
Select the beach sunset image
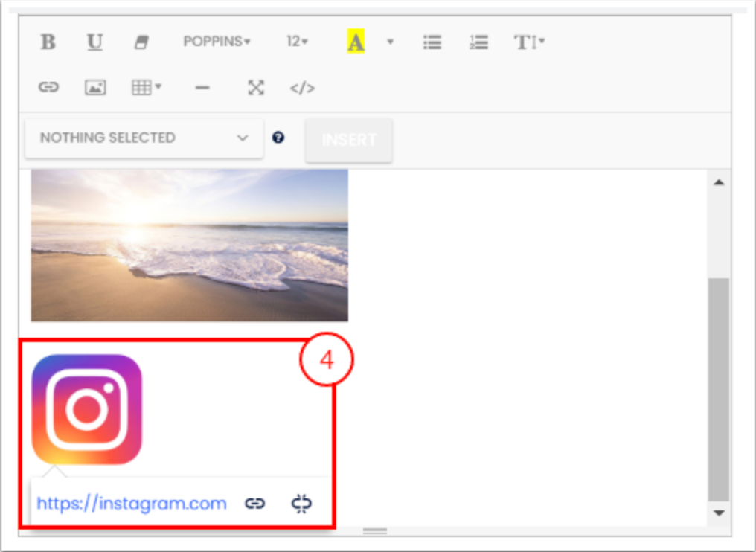[x=190, y=245]
